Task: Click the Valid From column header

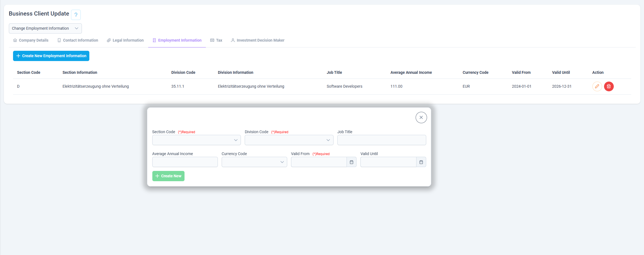Action: [521, 72]
